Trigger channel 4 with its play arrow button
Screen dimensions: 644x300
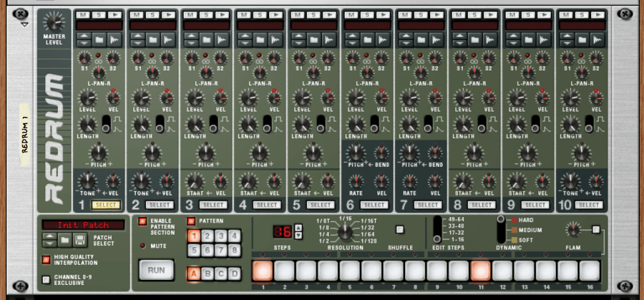275,15
